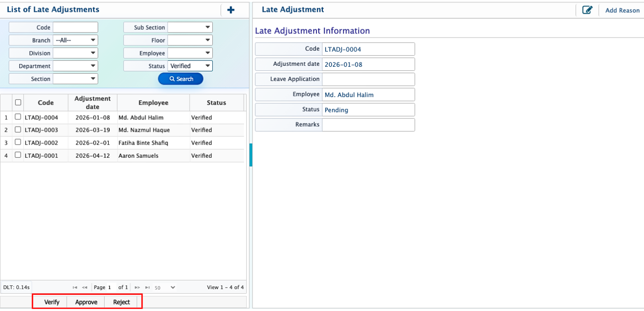
Task: Select the checkbox for LTADJ-0002 row
Action: click(x=18, y=142)
